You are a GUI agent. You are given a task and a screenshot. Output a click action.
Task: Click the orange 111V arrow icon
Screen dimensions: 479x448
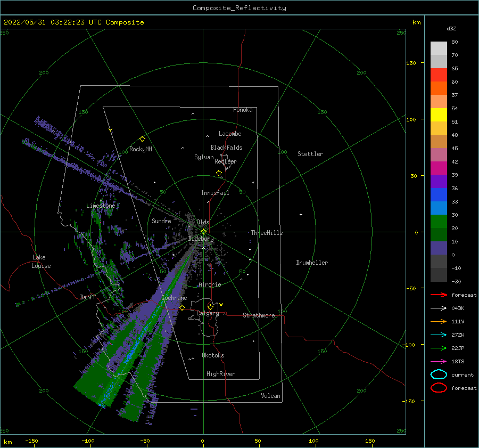pyautogui.click(x=439, y=321)
